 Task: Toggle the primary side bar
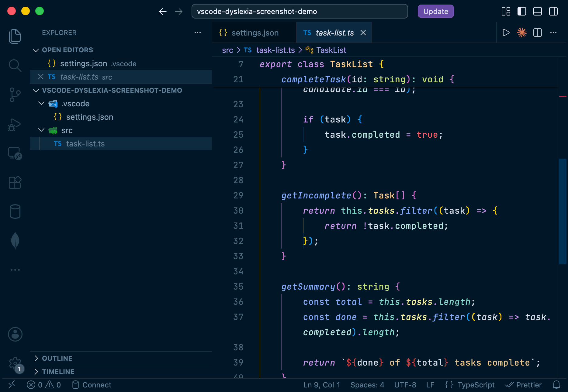pyautogui.click(x=522, y=12)
